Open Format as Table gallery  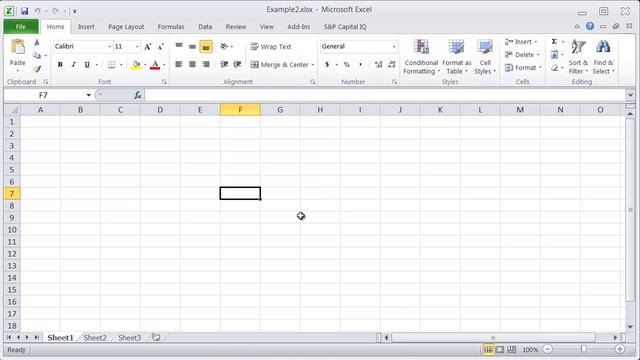(x=456, y=57)
